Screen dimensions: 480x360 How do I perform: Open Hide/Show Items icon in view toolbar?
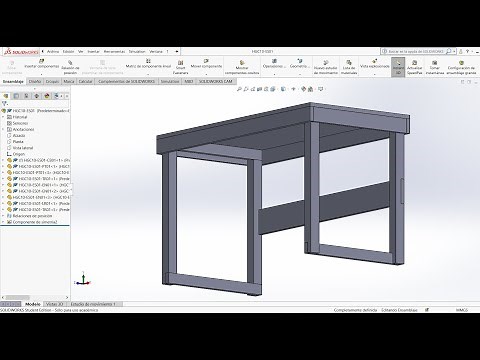tap(293, 89)
